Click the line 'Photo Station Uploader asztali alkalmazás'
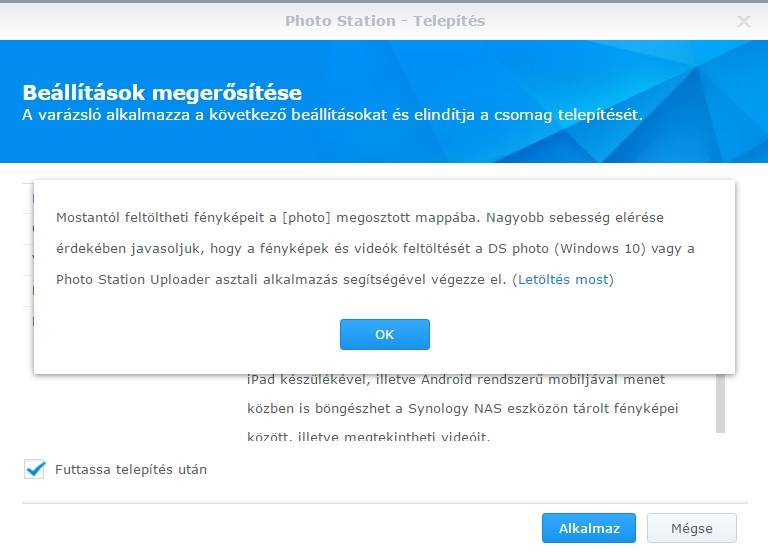 (335, 280)
